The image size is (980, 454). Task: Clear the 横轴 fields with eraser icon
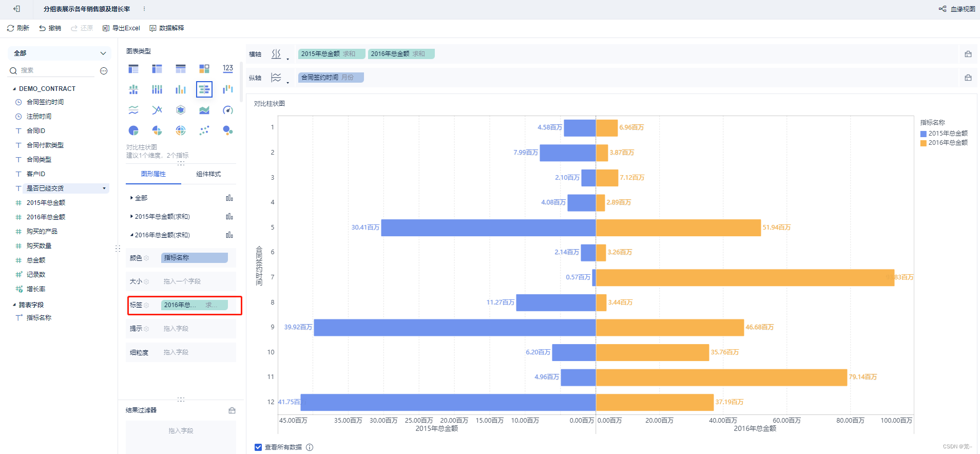pyautogui.click(x=968, y=54)
